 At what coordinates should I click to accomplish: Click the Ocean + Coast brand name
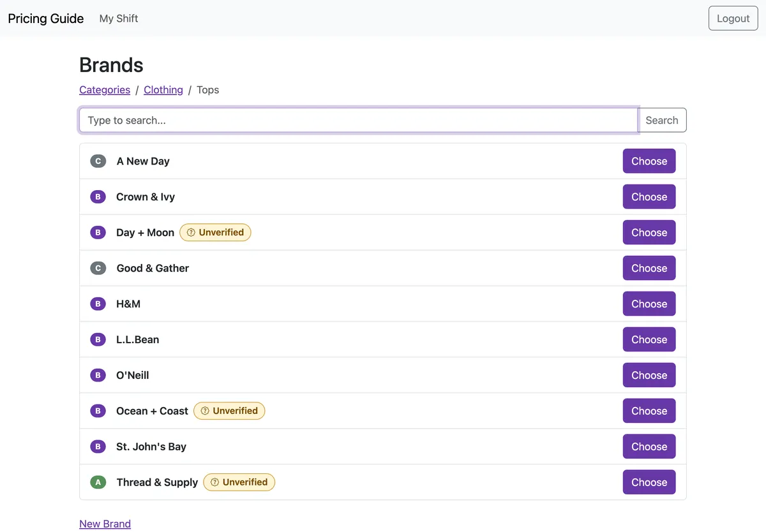click(152, 411)
